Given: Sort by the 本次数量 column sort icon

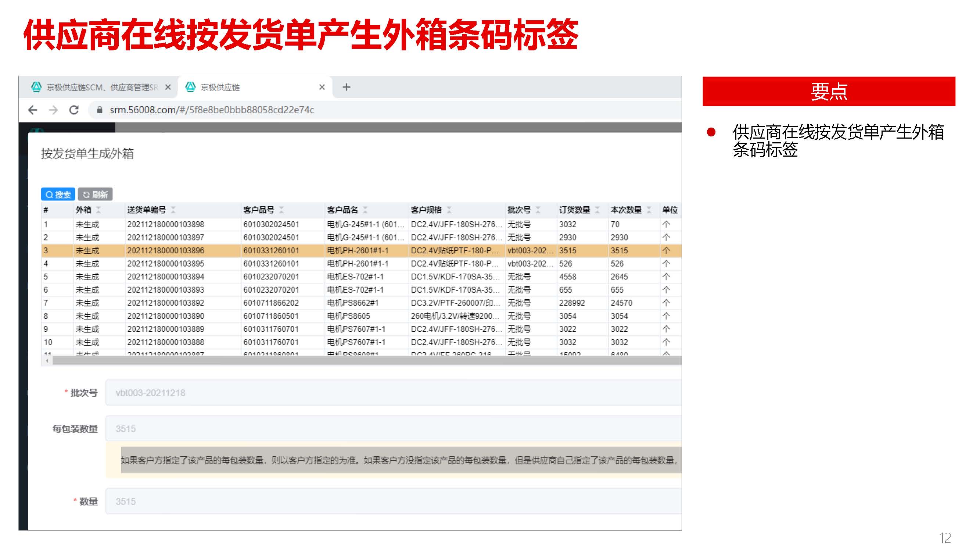Looking at the screenshot, I should pyautogui.click(x=649, y=210).
